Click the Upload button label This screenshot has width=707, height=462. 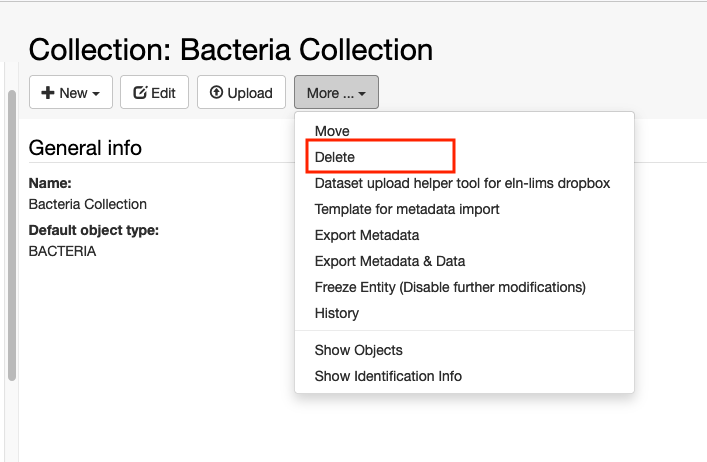click(250, 93)
